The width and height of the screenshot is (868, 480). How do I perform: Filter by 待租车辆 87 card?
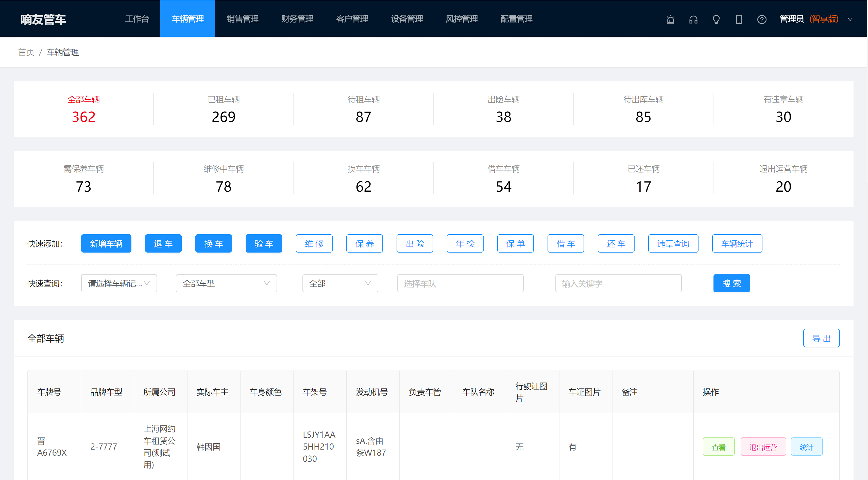[364, 109]
